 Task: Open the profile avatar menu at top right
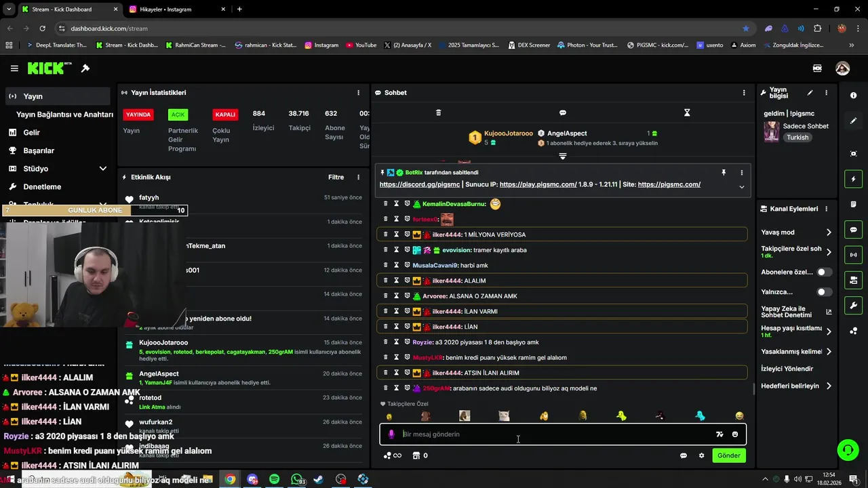[x=842, y=68]
